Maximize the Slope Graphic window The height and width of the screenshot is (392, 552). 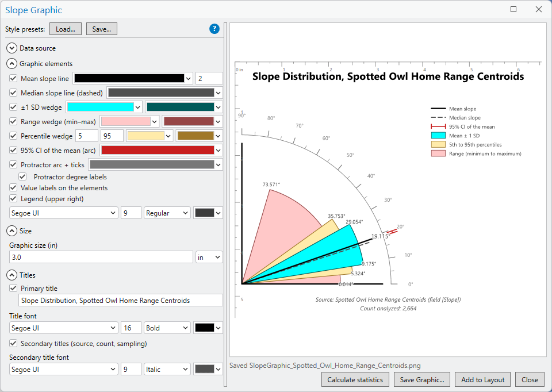pos(513,10)
